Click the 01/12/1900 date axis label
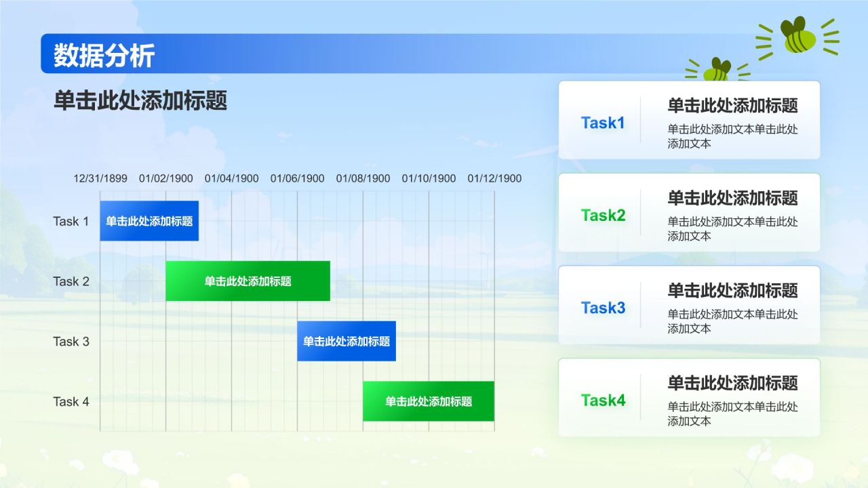Viewport: 868px width, 488px height. tap(495, 178)
